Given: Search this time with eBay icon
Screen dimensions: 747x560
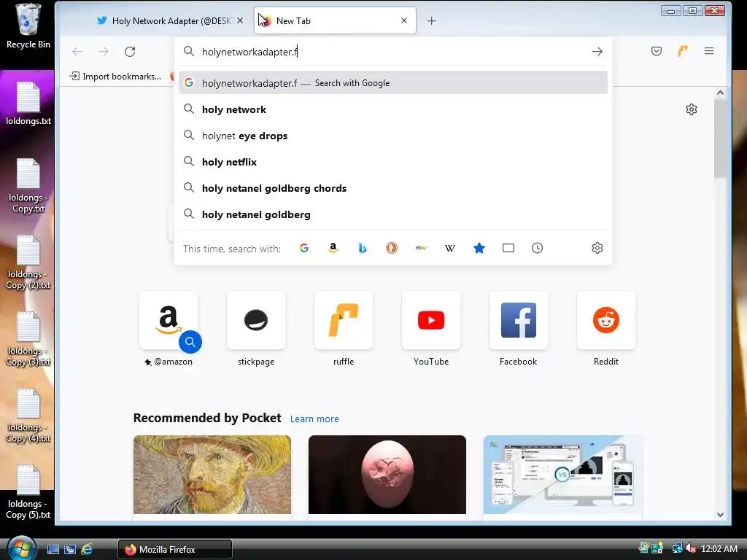Looking at the screenshot, I should coord(421,248).
